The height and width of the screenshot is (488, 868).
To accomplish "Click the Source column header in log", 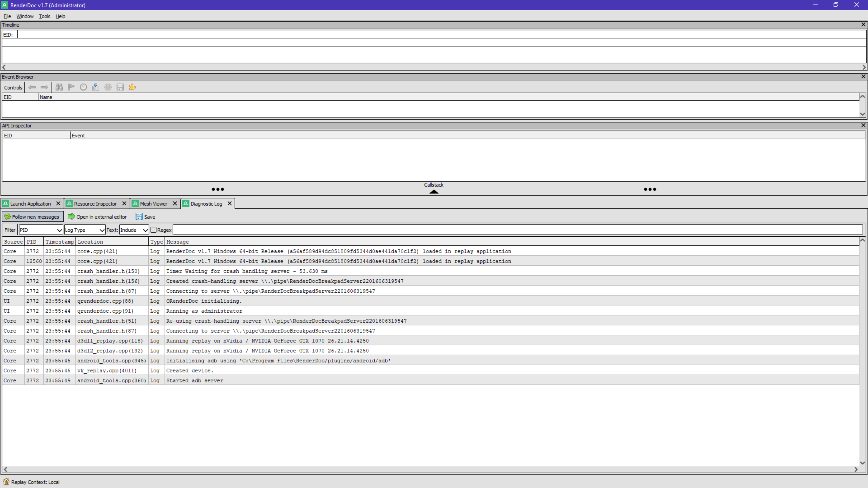I will pyautogui.click(x=13, y=242).
